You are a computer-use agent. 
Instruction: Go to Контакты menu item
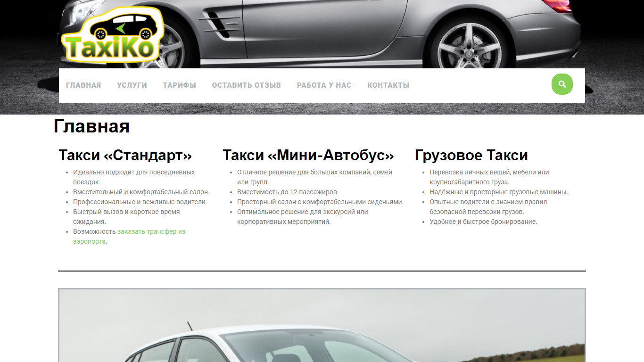pyautogui.click(x=388, y=85)
